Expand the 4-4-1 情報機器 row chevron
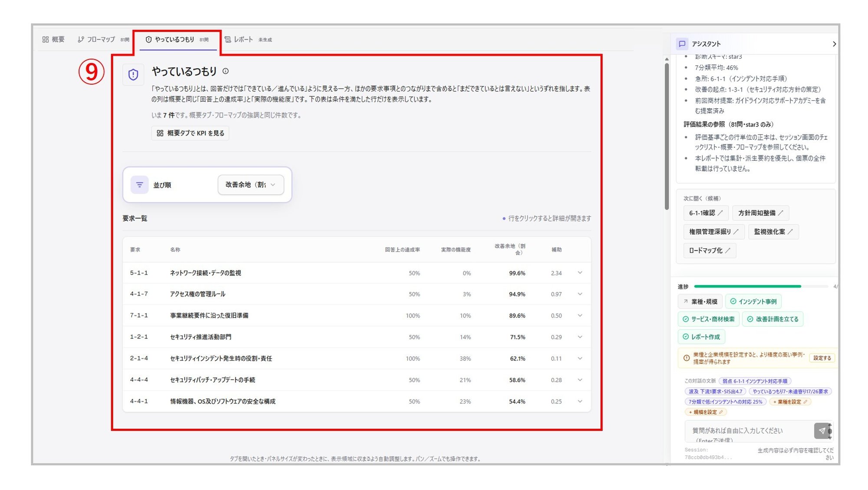This screenshot has height=490, width=868. (580, 401)
